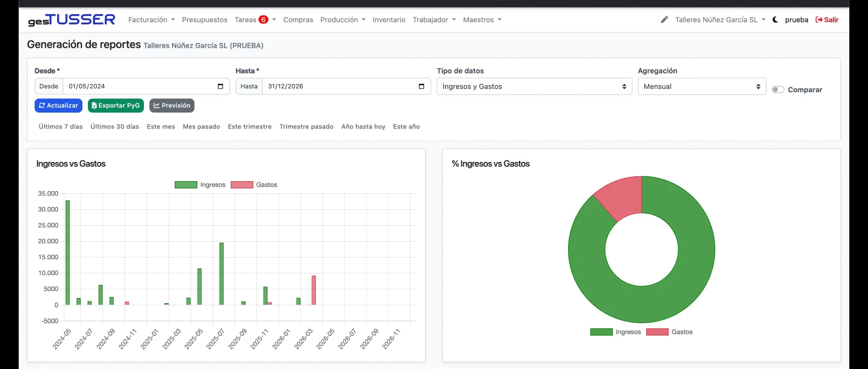This screenshot has width=868, height=369.
Task: Open the Agregación Mensual dropdown
Action: click(x=702, y=87)
